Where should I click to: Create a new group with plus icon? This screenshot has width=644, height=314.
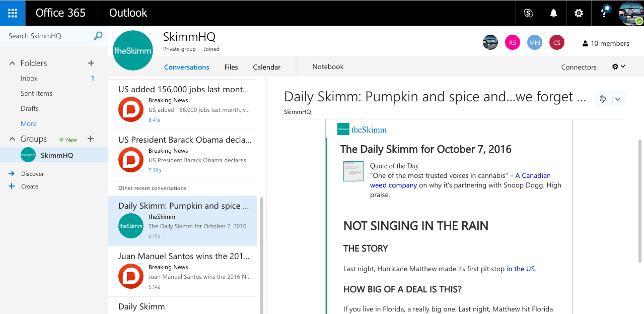pos(91,139)
